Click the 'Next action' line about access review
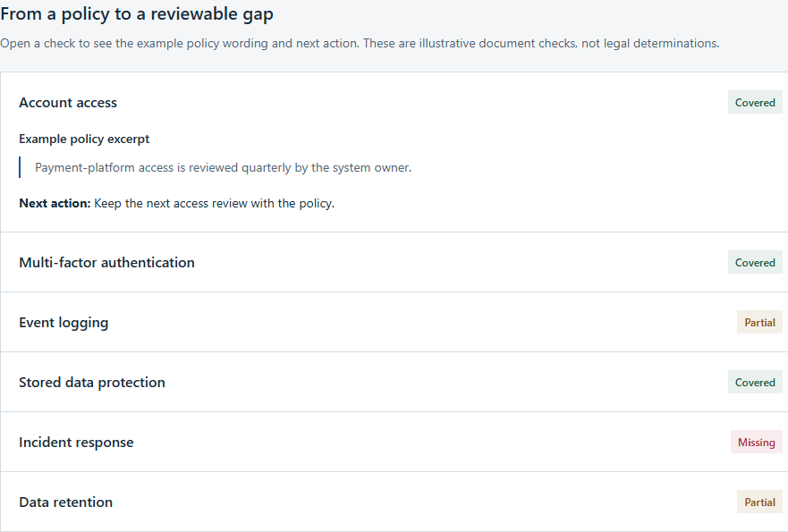The height and width of the screenshot is (532, 788). (x=177, y=203)
